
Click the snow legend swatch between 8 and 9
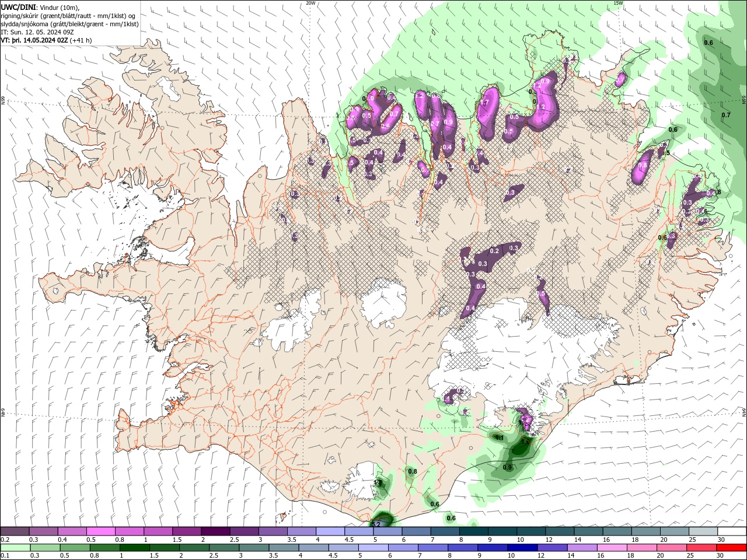pyautogui.click(x=474, y=531)
